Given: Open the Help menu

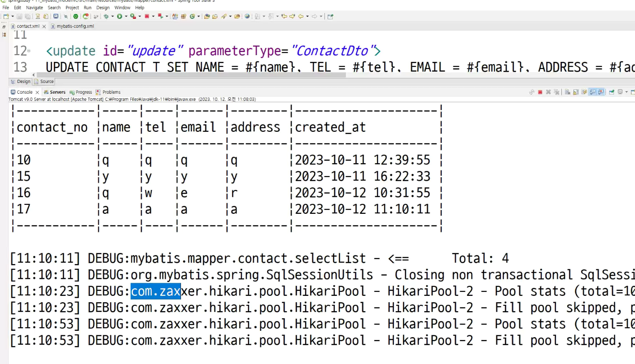Looking at the screenshot, I should coord(140,8).
